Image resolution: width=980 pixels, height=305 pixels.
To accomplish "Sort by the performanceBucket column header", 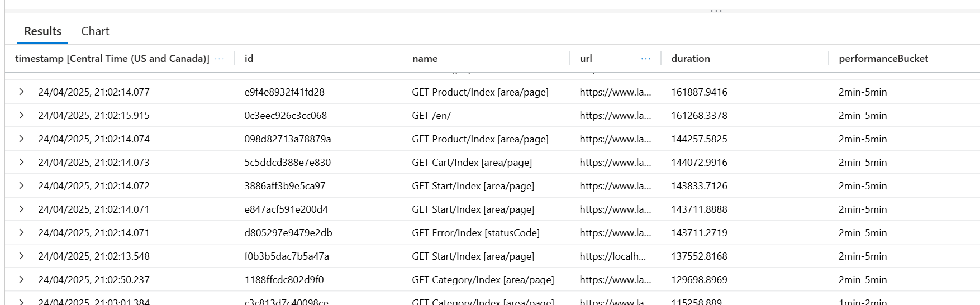I will [x=883, y=59].
